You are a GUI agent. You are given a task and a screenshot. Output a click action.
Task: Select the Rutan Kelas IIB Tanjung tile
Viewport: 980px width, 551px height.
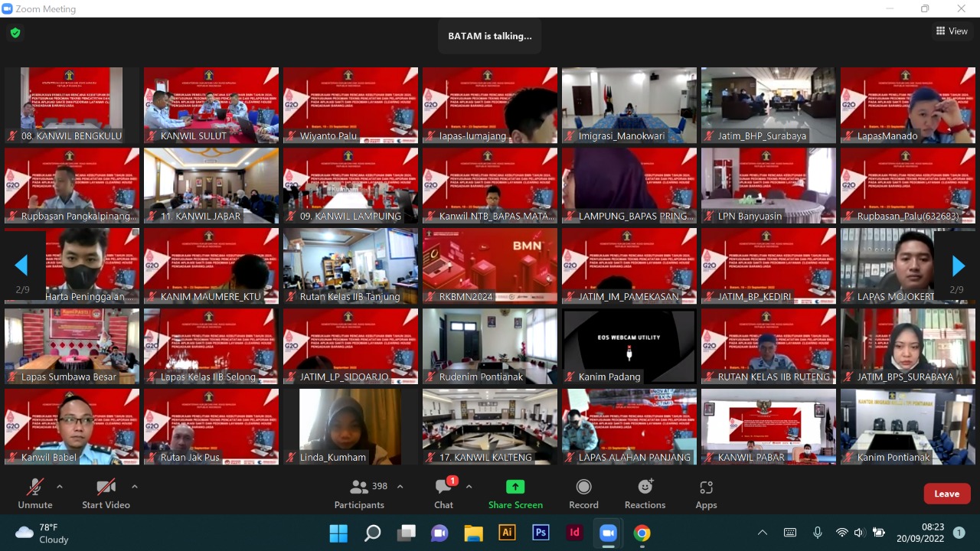(351, 266)
